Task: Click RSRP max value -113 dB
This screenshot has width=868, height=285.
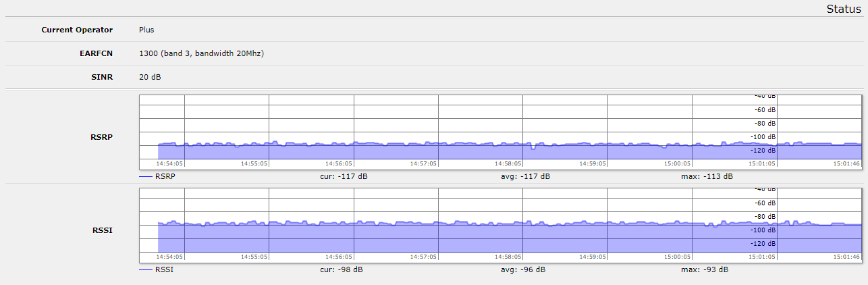Action: [707, 176]
